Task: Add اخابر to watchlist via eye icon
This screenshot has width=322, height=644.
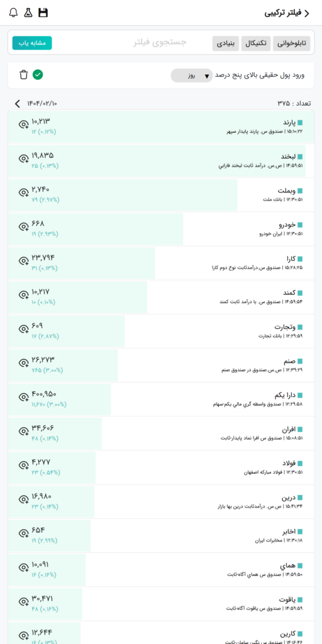Action: tap(24, 533)
